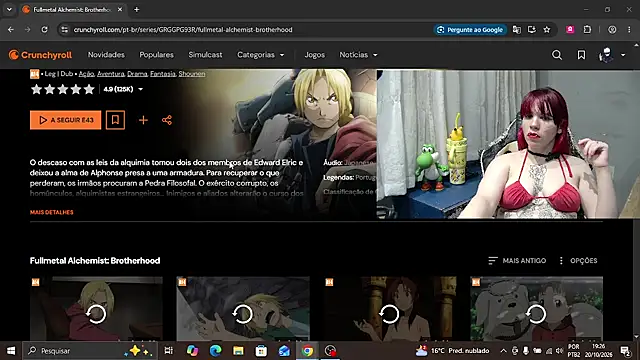The image size is (640, 360).
Task: Open Microsoft Store from taskbar
Action: (x=261, y=351)
